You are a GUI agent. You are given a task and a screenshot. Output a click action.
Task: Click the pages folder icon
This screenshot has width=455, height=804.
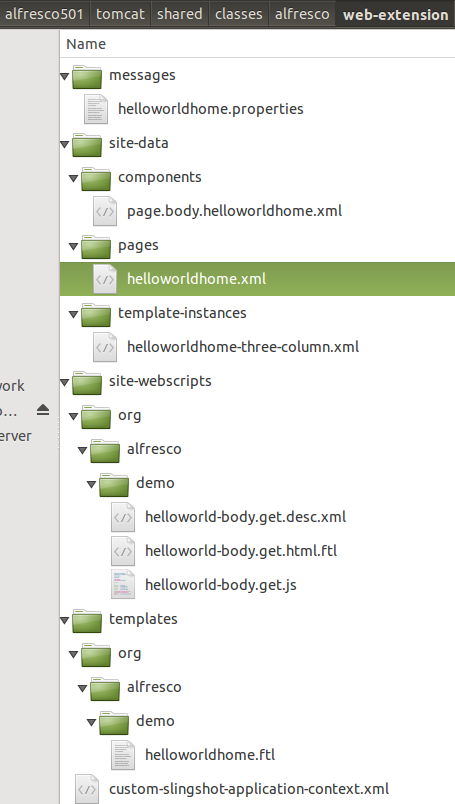[x=96, y=246]
